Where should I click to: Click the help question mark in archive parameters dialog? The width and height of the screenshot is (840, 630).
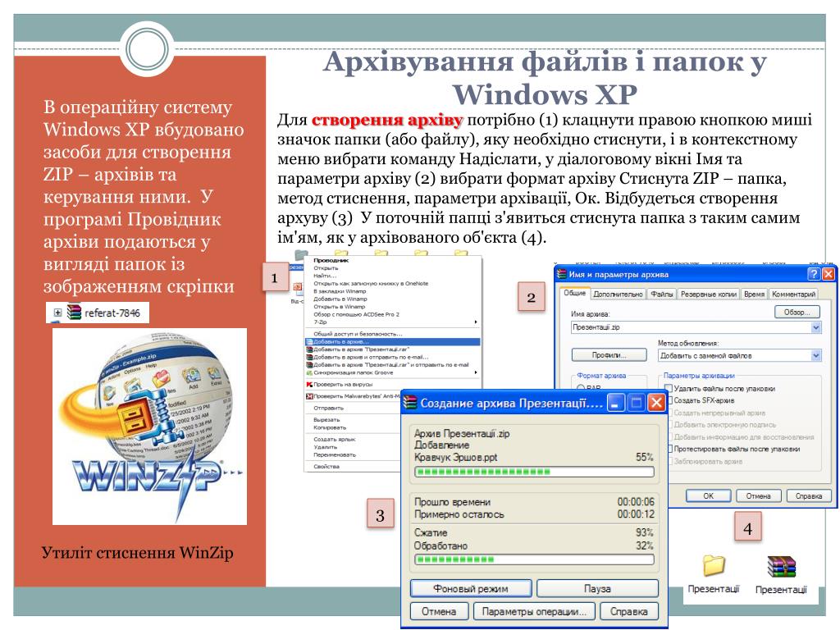813,274
